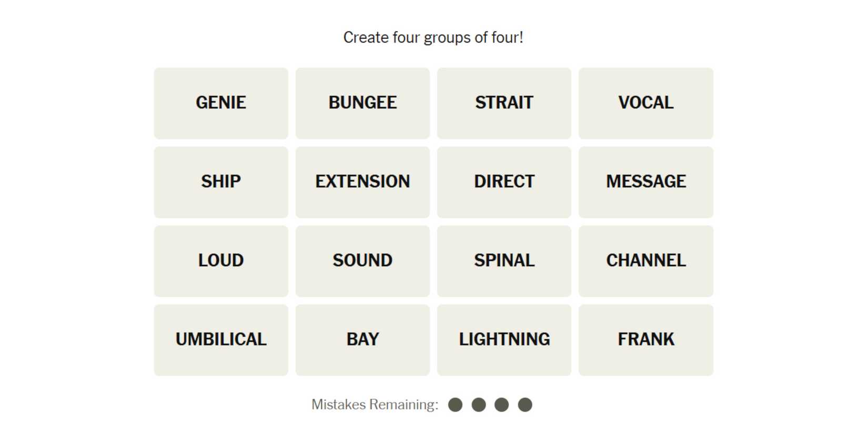Select the DIRECT tile
Viewport: 868px width, 434px height.
[504, 182]
